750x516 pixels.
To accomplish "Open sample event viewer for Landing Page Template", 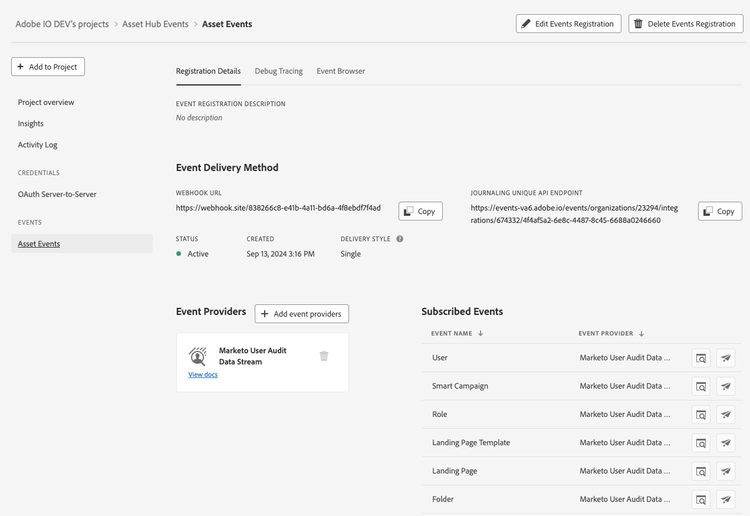I will point(701,443).
